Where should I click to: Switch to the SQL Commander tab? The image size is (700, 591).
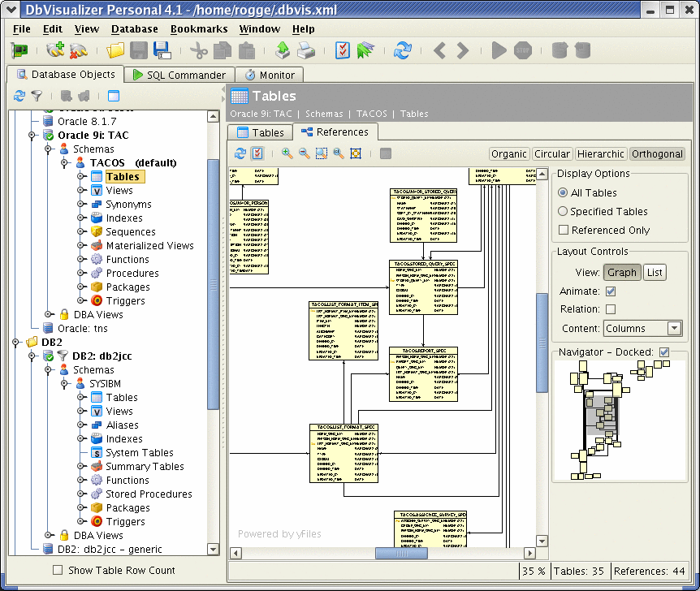(178, 75)
